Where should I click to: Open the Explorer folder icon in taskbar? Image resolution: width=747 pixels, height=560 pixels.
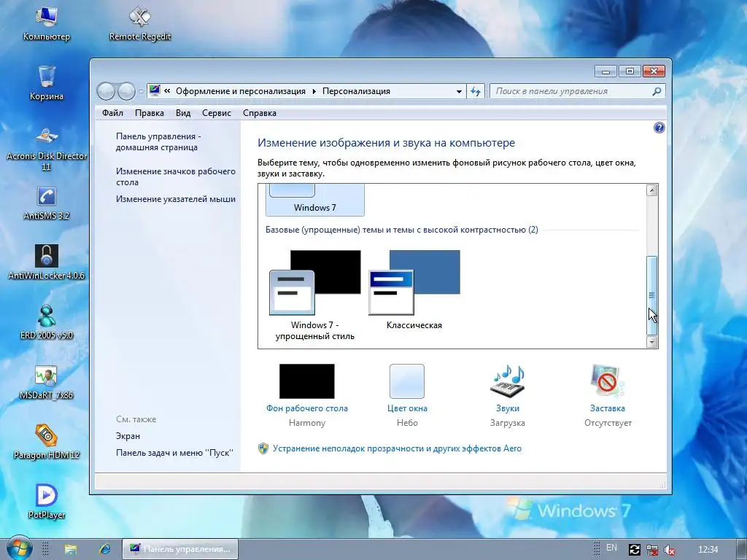[x=71, y=549]
